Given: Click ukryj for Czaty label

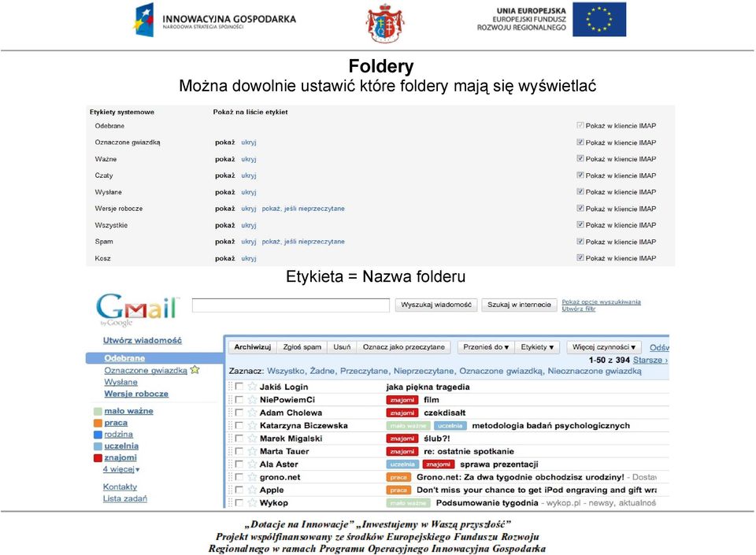Looking at the screenshot, I should click(249, 176).
